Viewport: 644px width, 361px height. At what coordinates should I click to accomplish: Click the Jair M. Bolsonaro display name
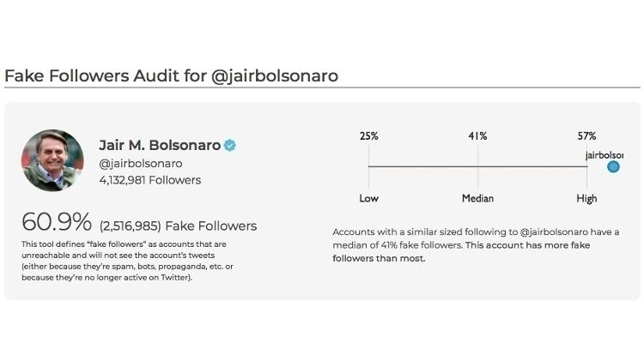click(x=160, y=145)
